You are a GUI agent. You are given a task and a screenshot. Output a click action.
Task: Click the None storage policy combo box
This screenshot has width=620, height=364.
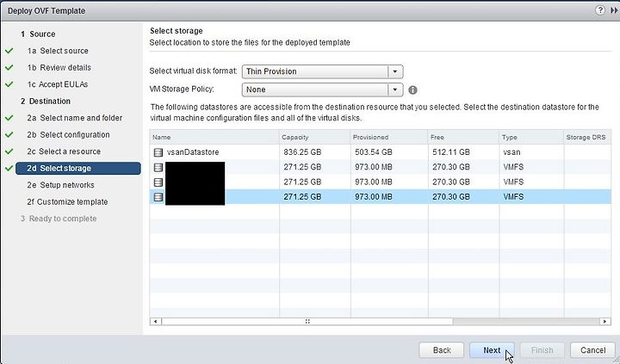click(322, 89)
